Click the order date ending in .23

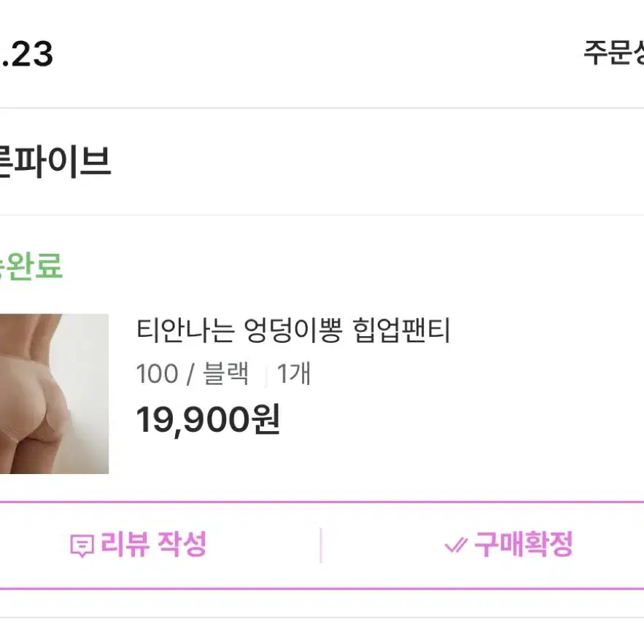[x=27, y=54]
